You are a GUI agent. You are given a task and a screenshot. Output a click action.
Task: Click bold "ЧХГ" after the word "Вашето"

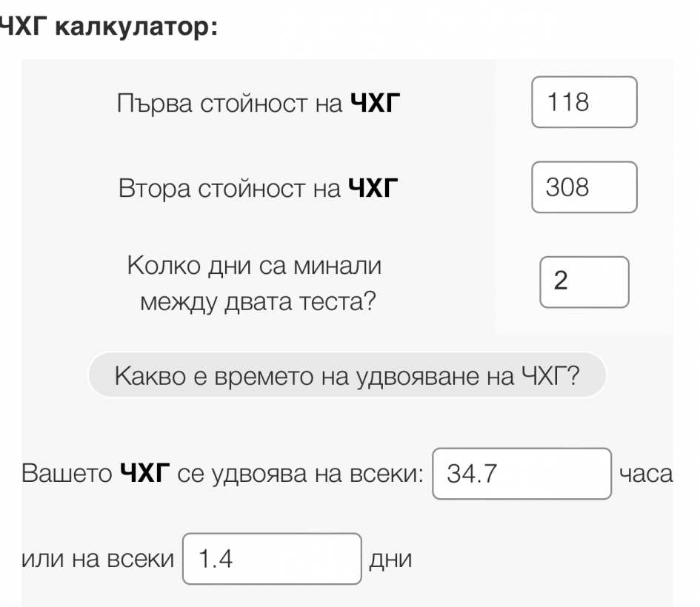coord(144,474)
